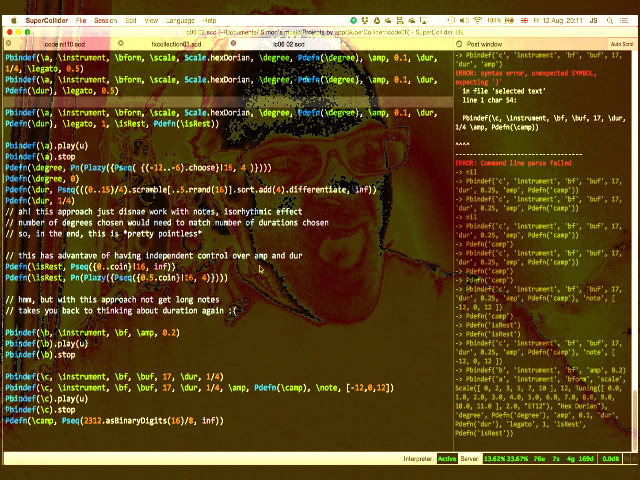Open the File menu
This screenshot has height=480, width=640.
point(79,20)
